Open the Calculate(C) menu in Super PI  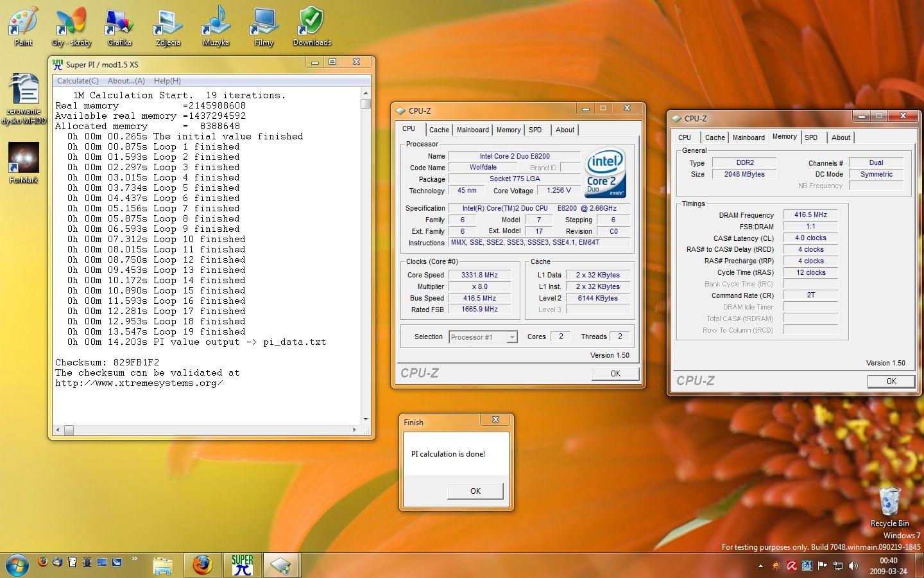coord(78,81)
